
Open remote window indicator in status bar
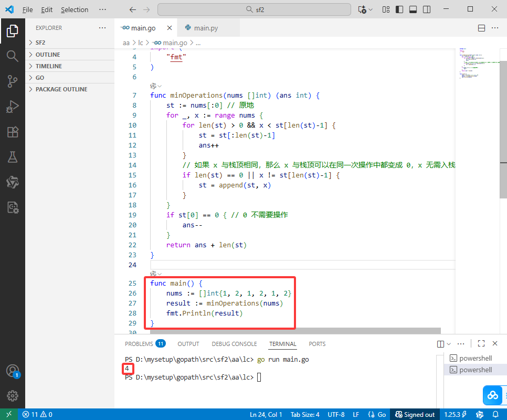(9, 414)
